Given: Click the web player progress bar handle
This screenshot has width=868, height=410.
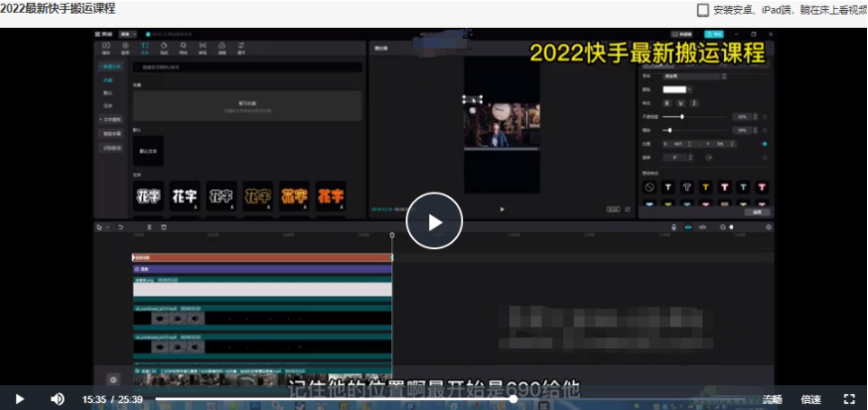Looking at the screenshot, I should [513, 399].
